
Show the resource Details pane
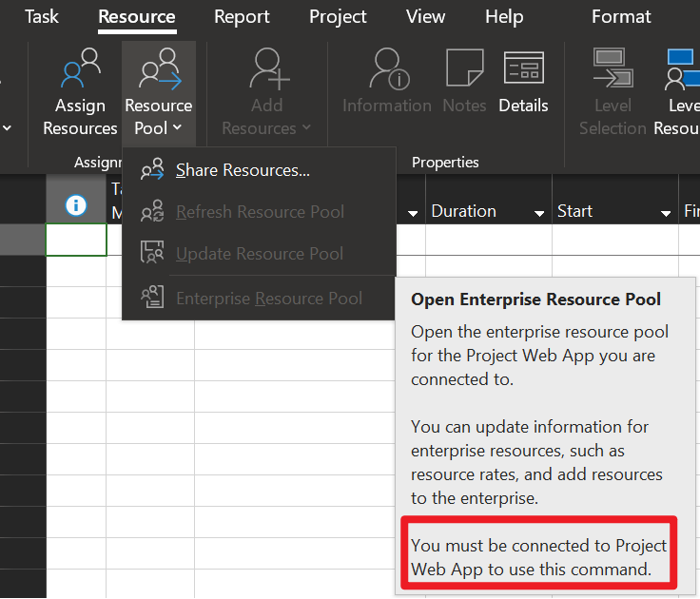523,81
